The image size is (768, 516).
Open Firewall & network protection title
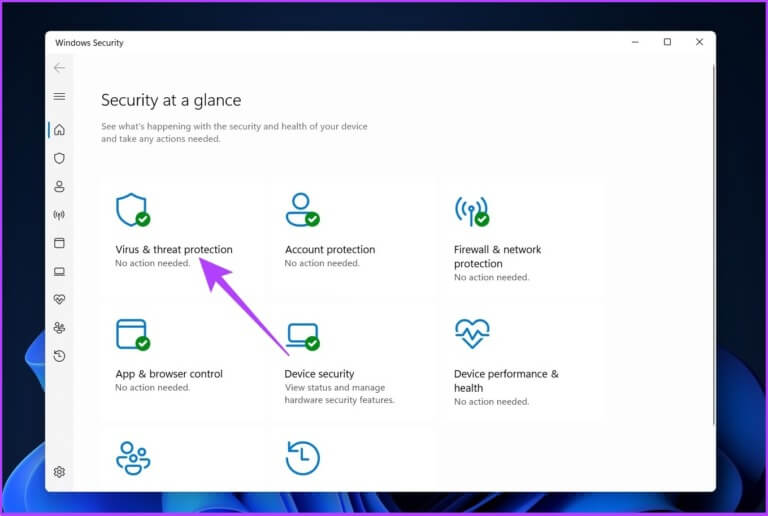coord(498,257)
